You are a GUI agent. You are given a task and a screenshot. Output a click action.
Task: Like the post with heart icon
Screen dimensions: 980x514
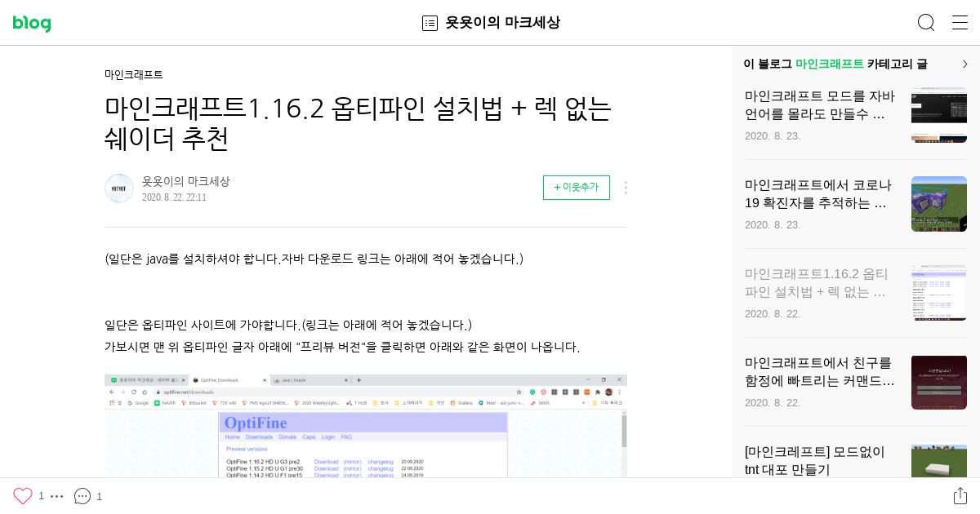click(x=23, y=496)
